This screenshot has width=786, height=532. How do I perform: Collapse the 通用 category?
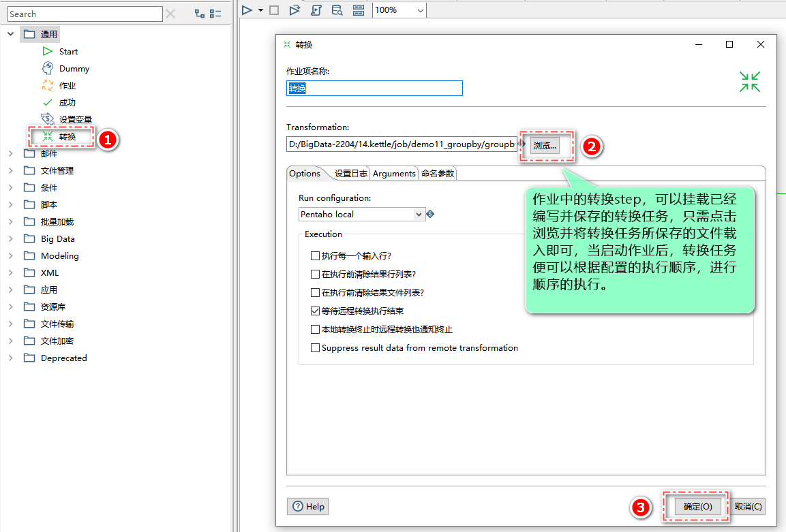click(10, 34)
